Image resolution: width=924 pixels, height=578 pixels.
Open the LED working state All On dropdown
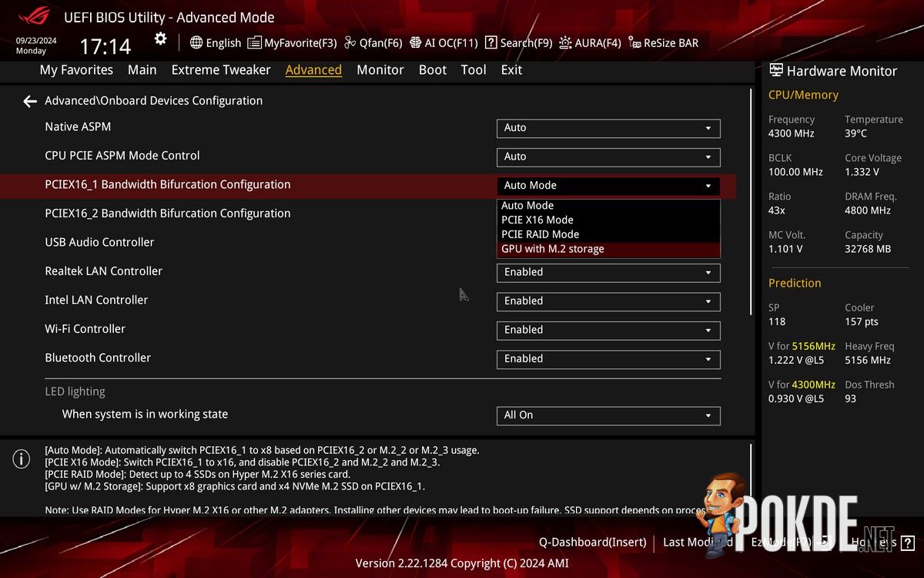pyautogui.click(x=608, y=415)
